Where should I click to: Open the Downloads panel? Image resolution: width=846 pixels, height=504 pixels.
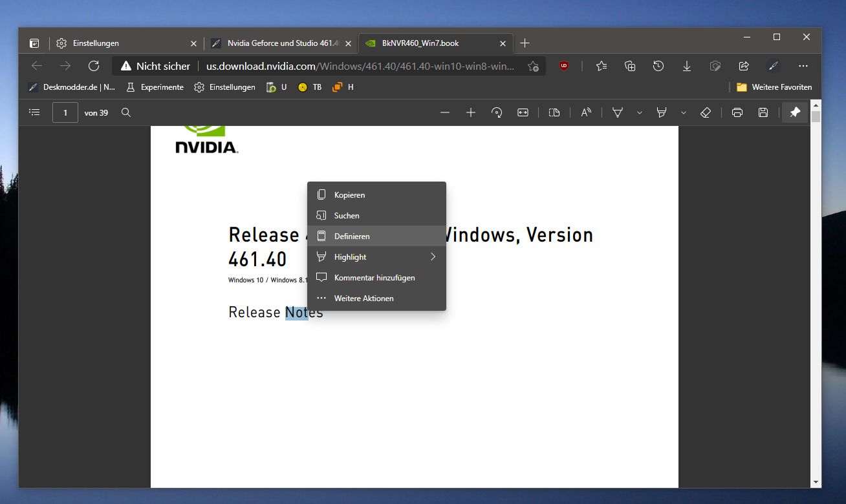coord(687,66)
